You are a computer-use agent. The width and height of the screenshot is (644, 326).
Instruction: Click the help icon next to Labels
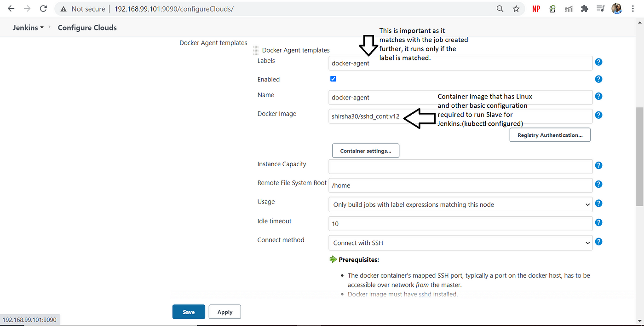(x=599, y=62)
